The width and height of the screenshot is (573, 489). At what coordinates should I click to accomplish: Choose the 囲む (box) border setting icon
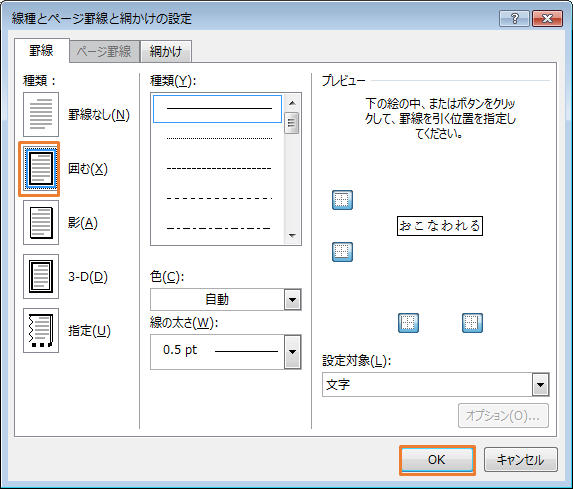[41, 169]
